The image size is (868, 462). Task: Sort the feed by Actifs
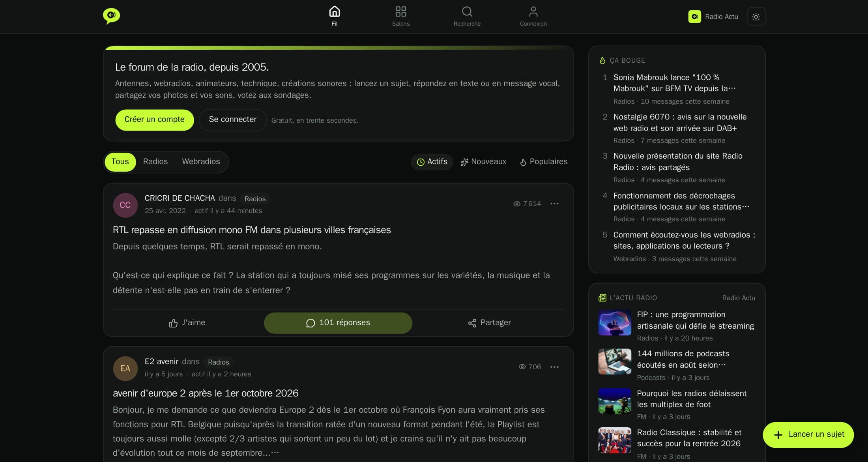click(432, 162)
